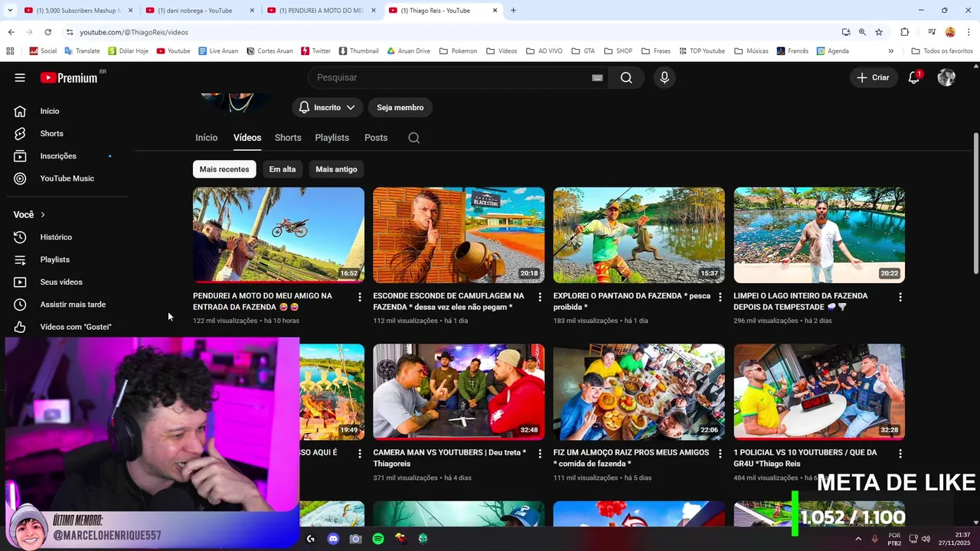The image size is (980, 551).
Task: Open options for PENDUREI A MOTO video
Action: 360,297
